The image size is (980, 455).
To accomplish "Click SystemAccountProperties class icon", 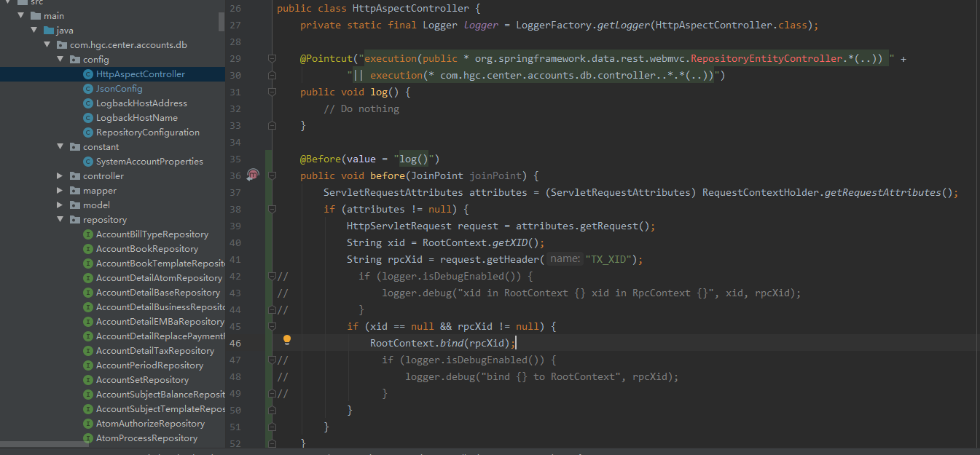I will tap(88, 162).
